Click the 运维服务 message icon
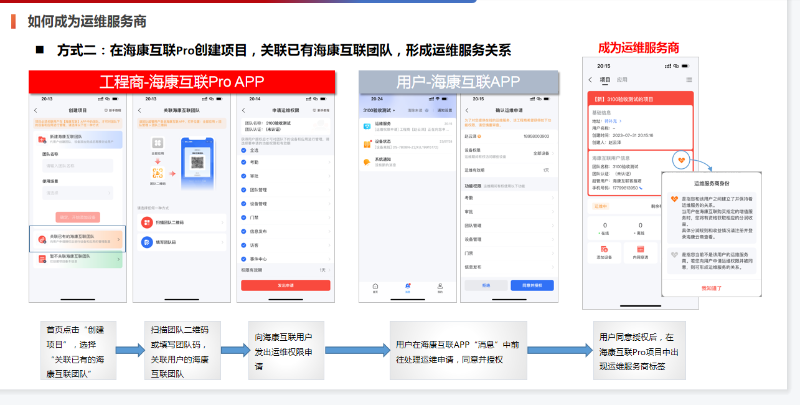This screenshot has height=405, width=800. tap(367, 126)
